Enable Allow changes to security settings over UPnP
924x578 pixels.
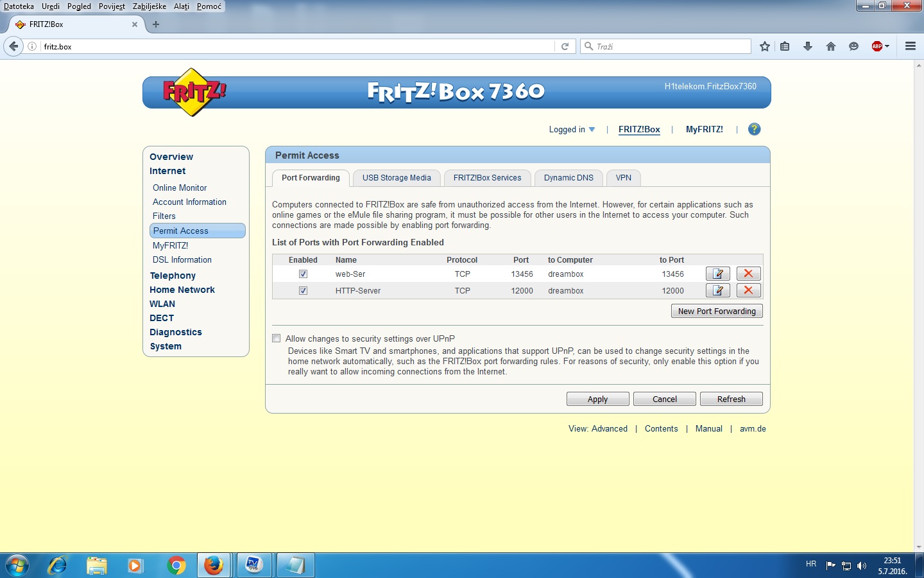277,338
